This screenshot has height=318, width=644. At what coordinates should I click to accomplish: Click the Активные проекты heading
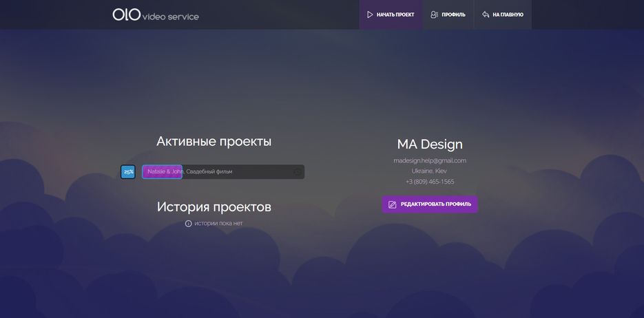(x=214, y=142)
